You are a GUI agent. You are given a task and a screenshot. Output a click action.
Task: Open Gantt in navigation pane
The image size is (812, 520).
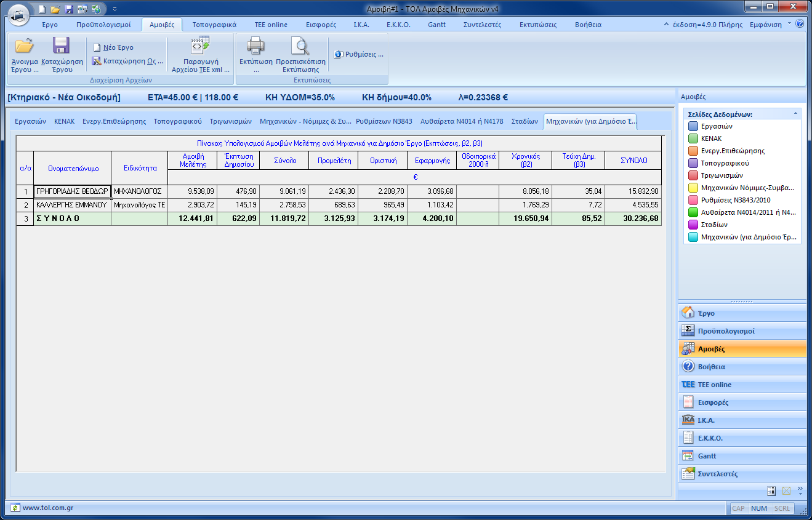(742, 455)
